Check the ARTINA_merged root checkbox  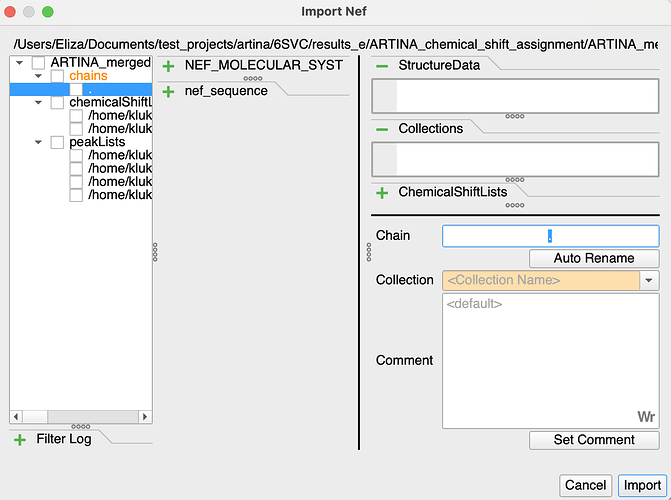[x=38, y=63]
